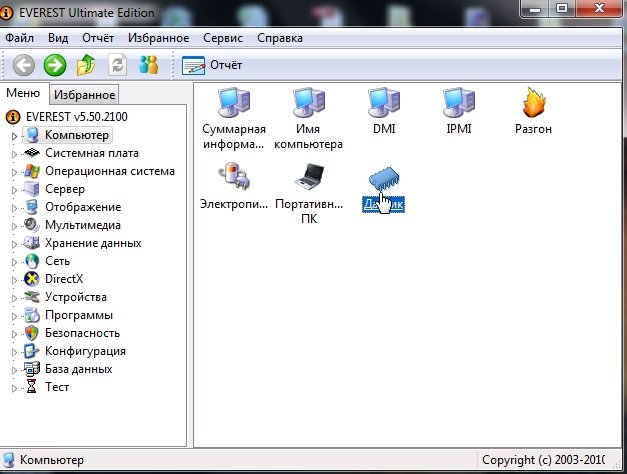Select the EVEREST v5.50.2100 root node
The width and height of the screenshot is (627, 474).
click(x=66, y=117)
